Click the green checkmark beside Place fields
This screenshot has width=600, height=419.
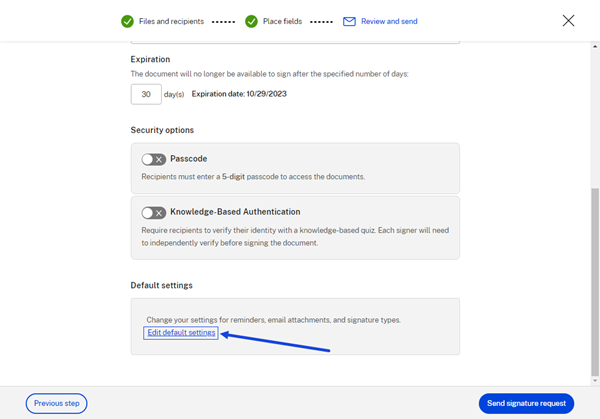pos(251,21)
